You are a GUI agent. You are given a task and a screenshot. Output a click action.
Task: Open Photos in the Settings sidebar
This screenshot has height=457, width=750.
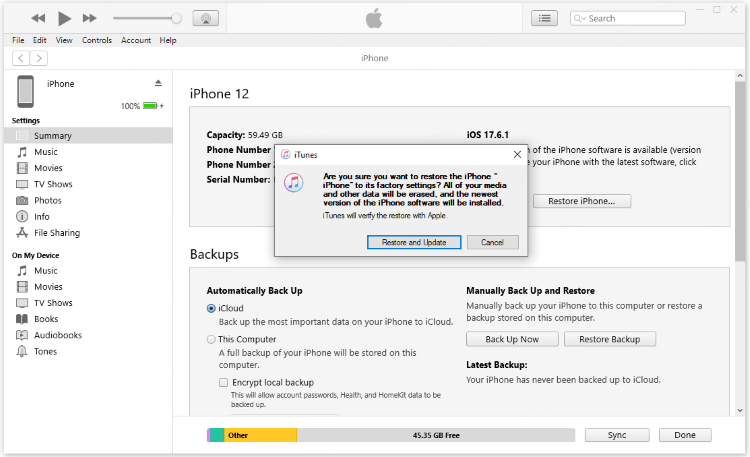coord(47,200)
